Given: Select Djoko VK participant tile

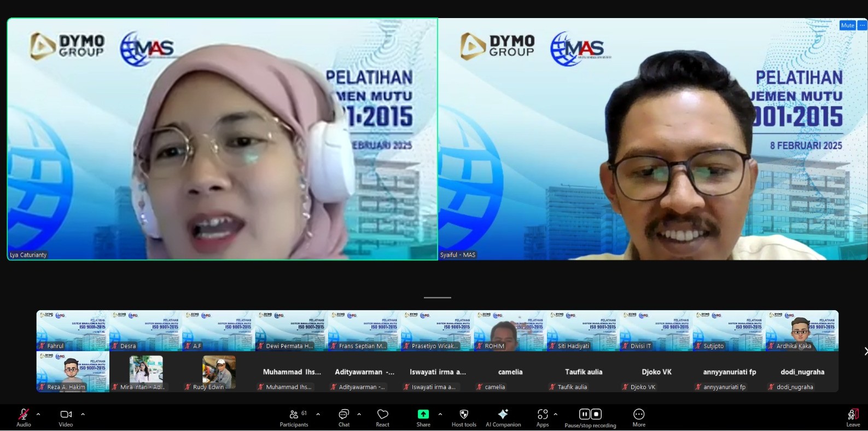Looking at the screenshot, I should 656,371.
